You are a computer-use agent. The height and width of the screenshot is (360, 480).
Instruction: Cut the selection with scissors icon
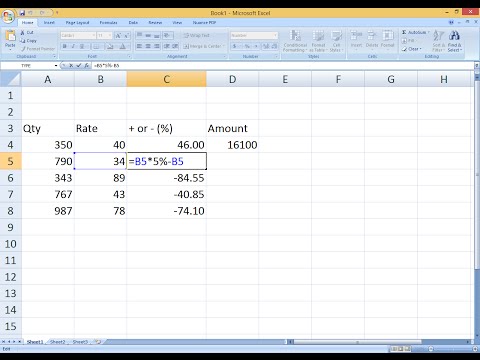pyautogui.click(x=27, y=33)
